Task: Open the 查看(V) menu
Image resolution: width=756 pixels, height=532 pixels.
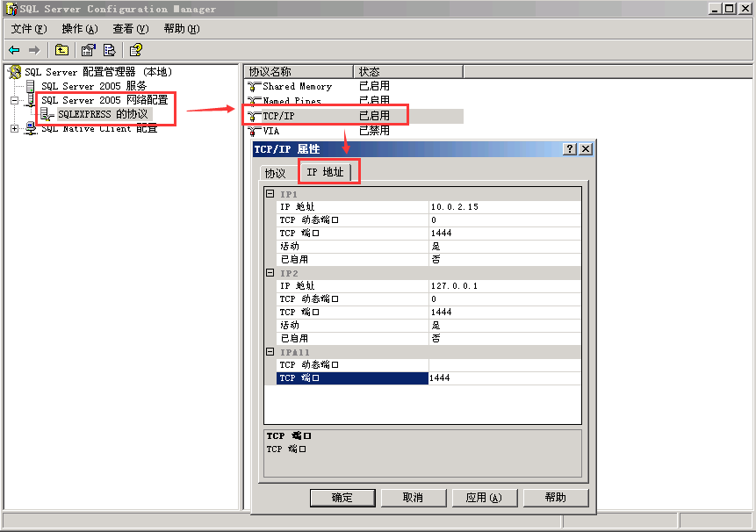Action: 131,29
